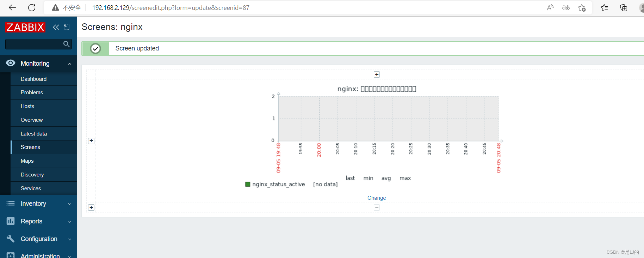Open Discovery page
644x258 pixels.
tap(32, 175)
